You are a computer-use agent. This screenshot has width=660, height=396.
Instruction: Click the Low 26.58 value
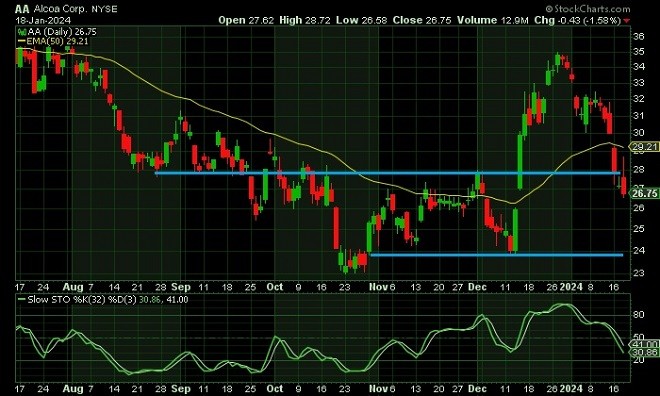[361, 20]
